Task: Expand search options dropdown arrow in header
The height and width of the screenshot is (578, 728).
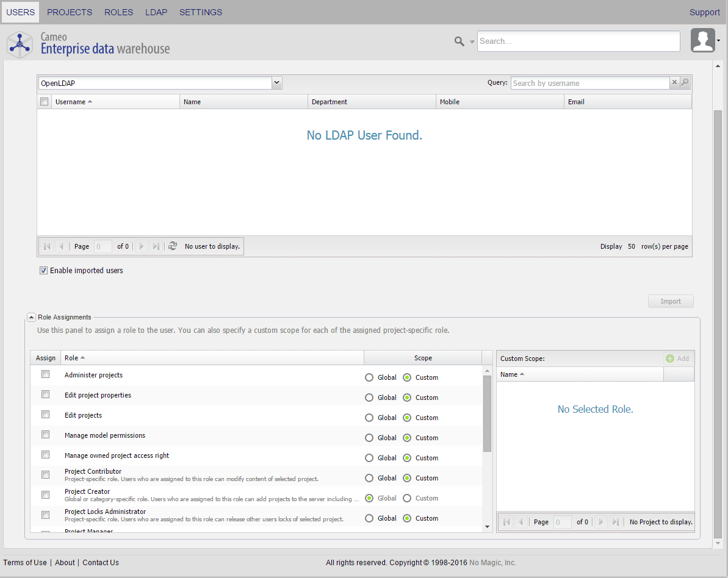Action: pos(472,42)
